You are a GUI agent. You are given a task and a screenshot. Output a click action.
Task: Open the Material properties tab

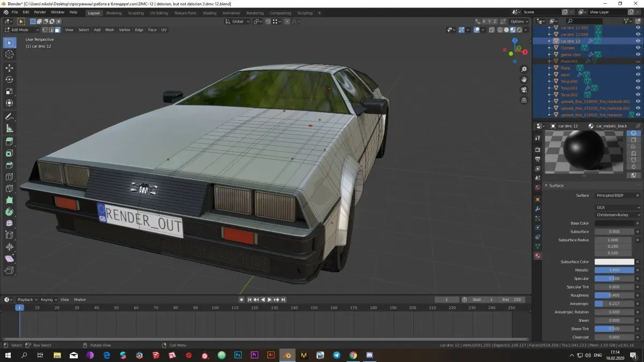[x=537, y=256]
